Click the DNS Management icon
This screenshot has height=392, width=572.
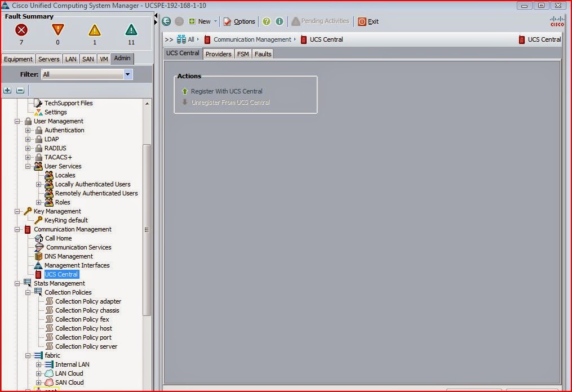[38, 256]
